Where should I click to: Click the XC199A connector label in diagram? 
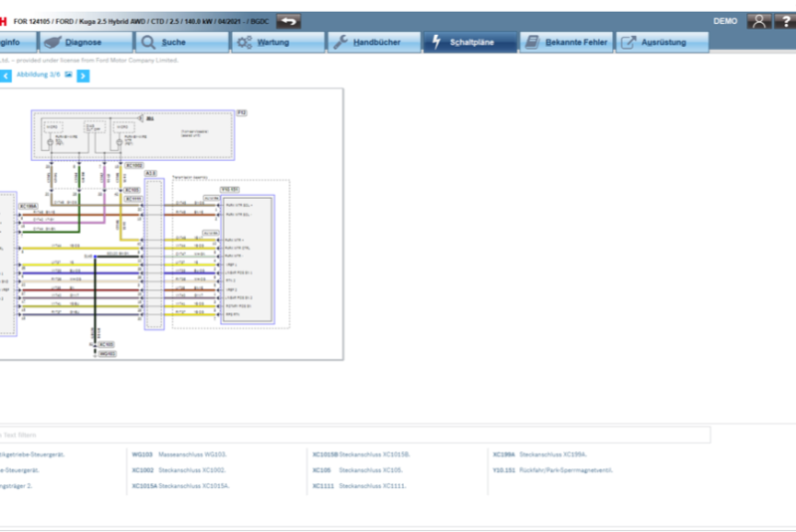pyautogui.click(x=29, y=207)
